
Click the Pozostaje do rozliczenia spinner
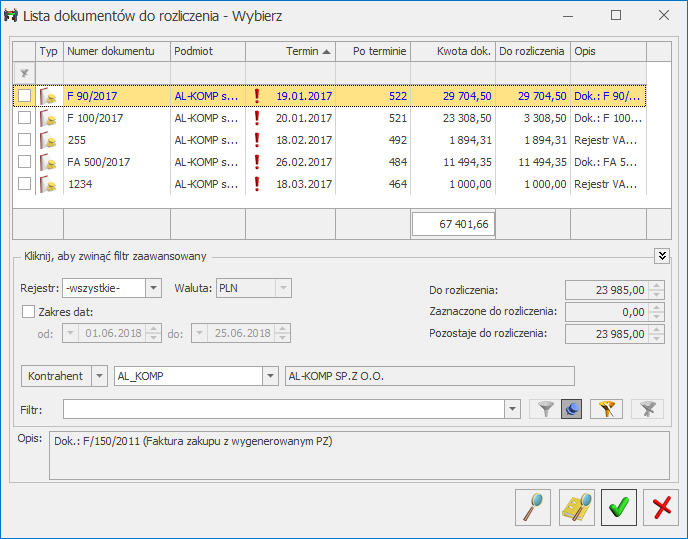656,334
